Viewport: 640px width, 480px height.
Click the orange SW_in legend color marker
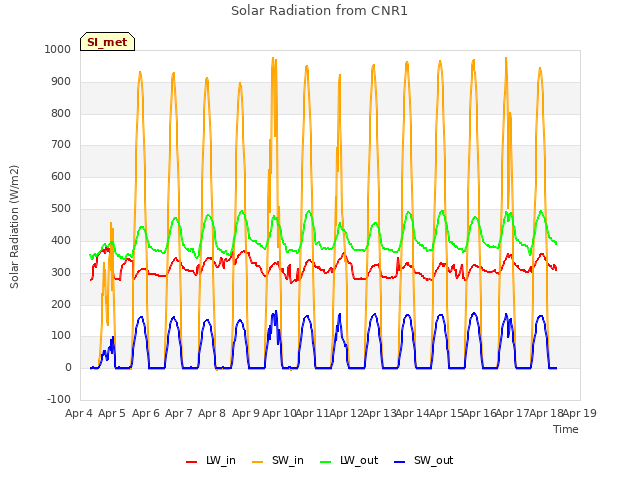click(x=258, y=462)
